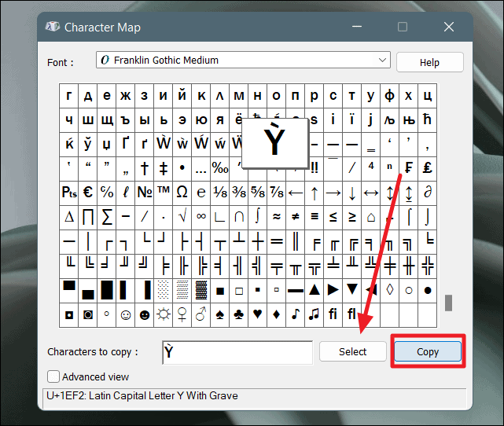Select the black up-pointing triangle ▲ character
Viewport: 504px width, 426px height.
(315, 291)
